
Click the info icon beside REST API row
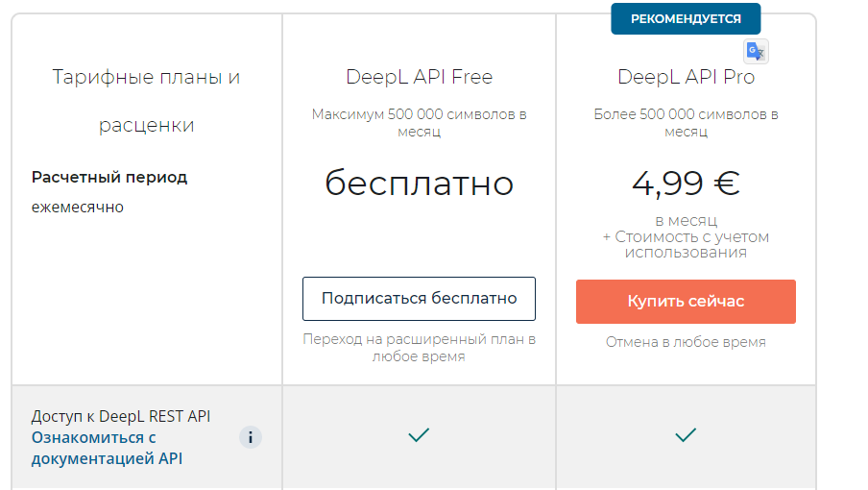point(251,437)
